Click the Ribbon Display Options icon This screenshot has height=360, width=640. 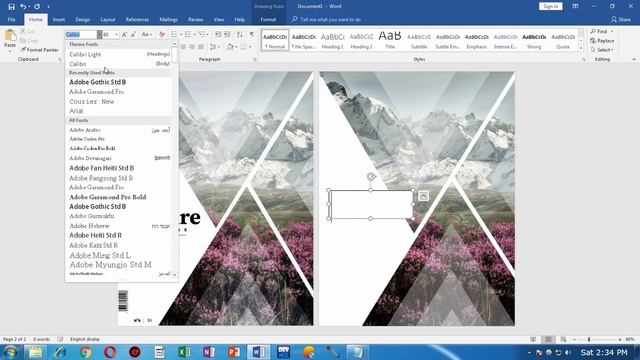pos(575,7)
